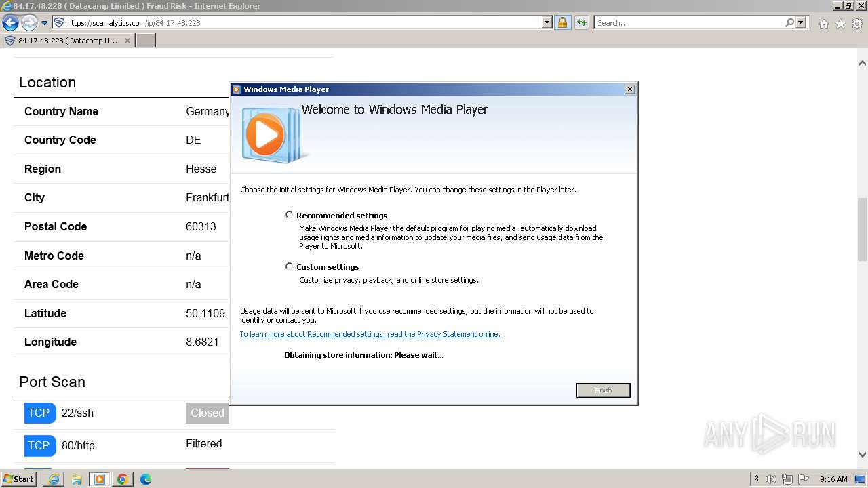The width and height of the screenshot is (868, 488).
Task: Click the Country Name label
Action: coord(61,111)
